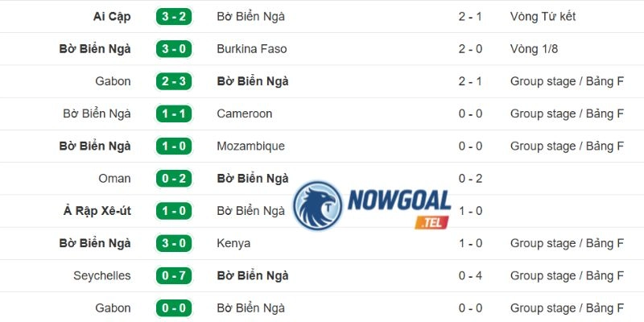
Task: Select the 2 - 3 score badge for Gabon match
Action: [x=174, y=81]
